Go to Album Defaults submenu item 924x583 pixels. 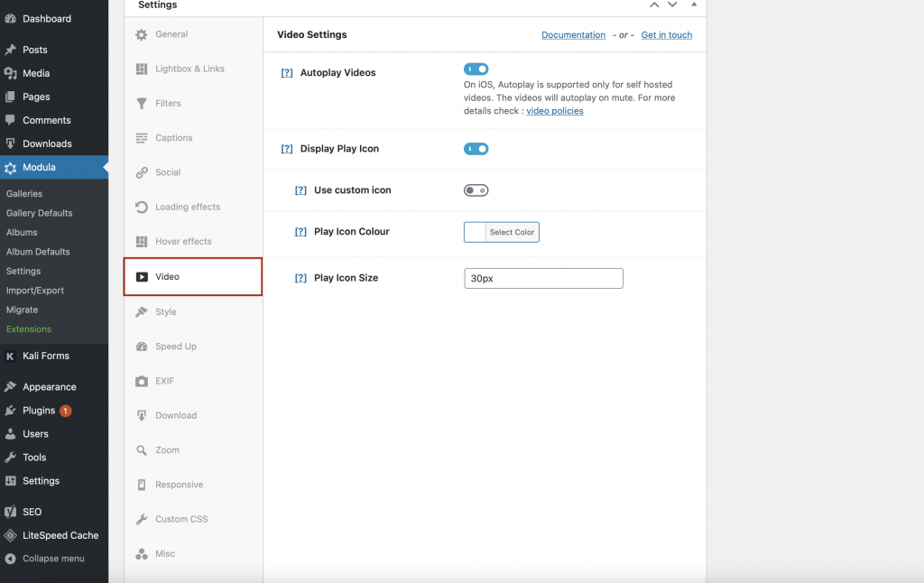[38, 252]
